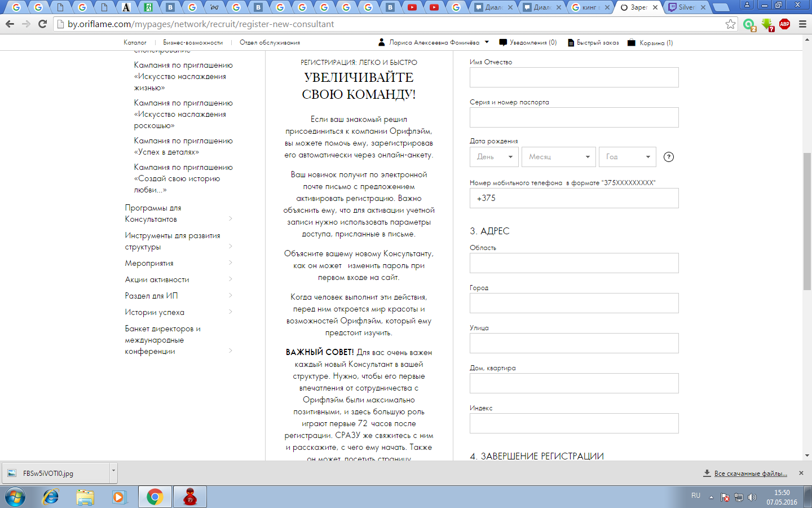Close the downloads bar
Viewport: 812px width, 508px height.
coord(801,473)
